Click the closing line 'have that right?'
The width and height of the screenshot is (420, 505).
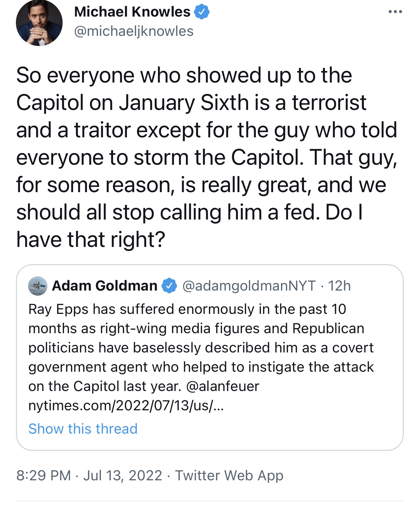pyautogui.click(x=91, y=239)
